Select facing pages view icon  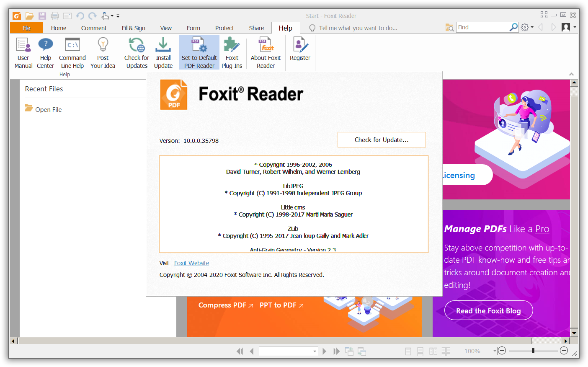click(433, 351)
